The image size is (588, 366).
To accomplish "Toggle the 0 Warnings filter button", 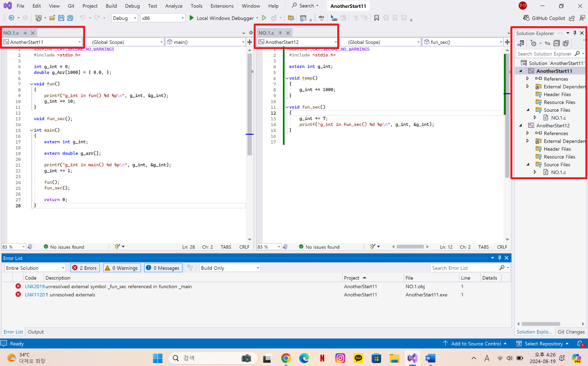I will pyautogui.click(x=122, y=268).
